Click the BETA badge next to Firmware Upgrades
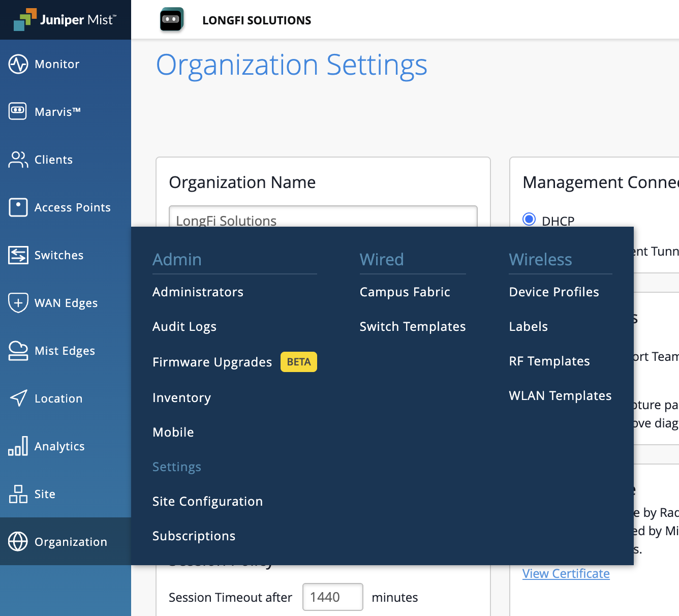The width and height of the screenshot is (679, 616). click(299, 362)
